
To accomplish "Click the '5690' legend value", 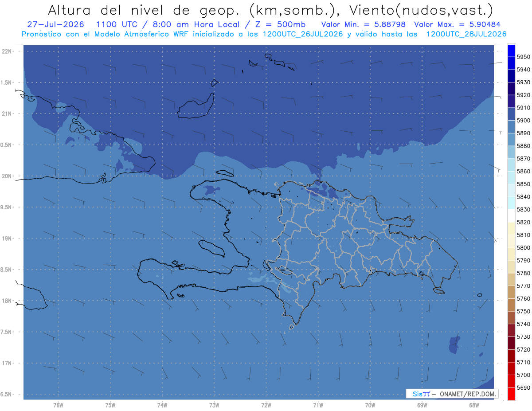I will (523, 388).
